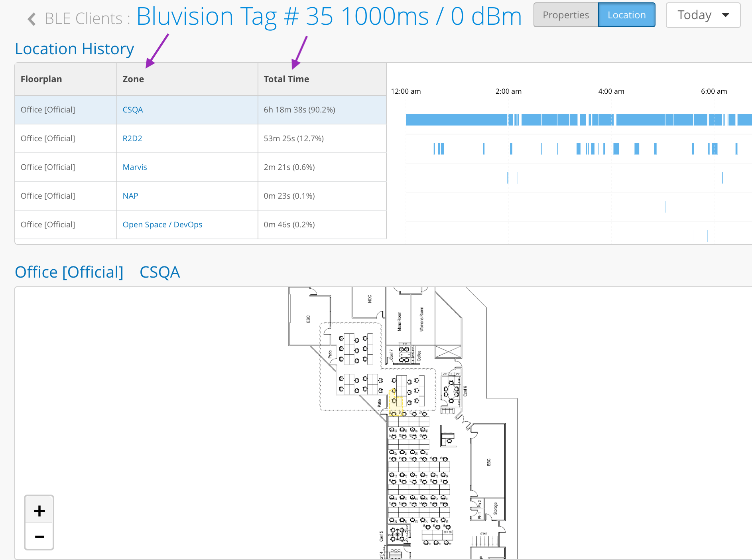
Task: Zoom out of the floorplan map
Action: 39,536
